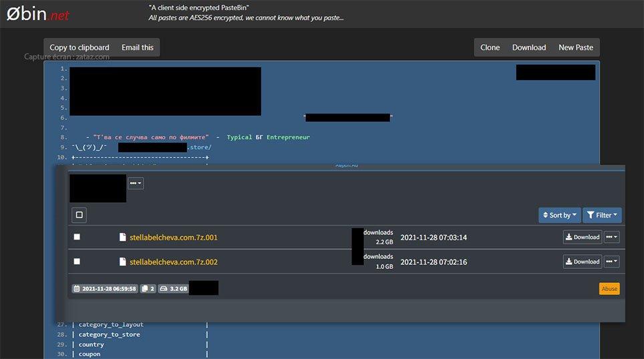Click the orange Abuse button
This screenshot has width=644, height=359.
click(609, 289)
